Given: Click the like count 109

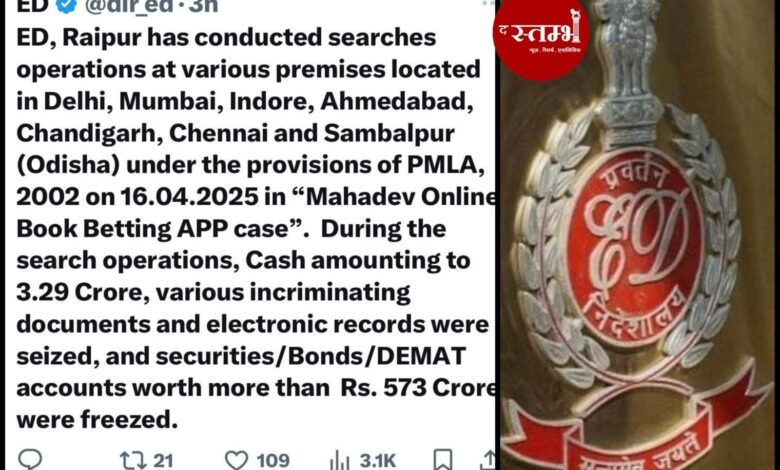Looking at the screenshot, I should tap(273, 461).
